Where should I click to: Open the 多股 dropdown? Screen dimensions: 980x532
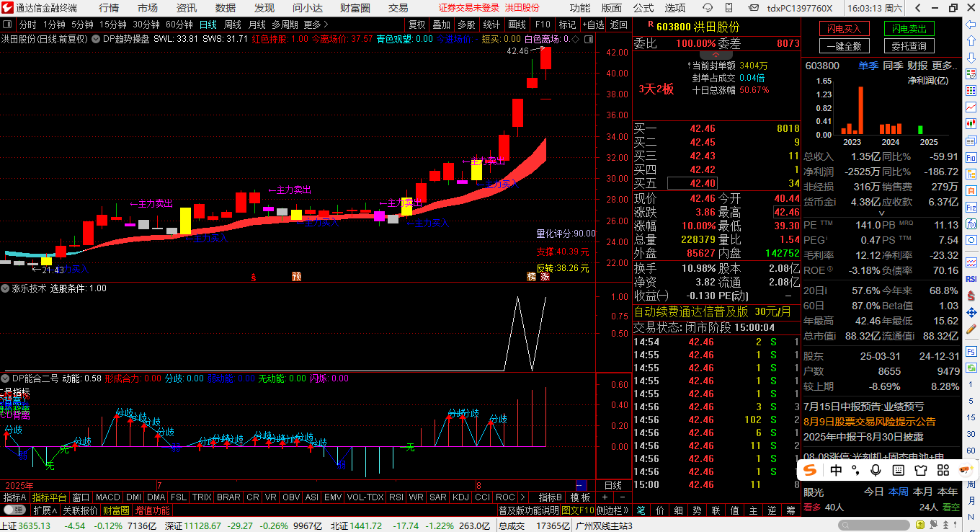466,25
